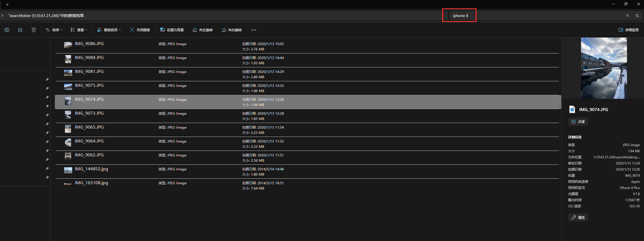Open the 查看 view dropdown
This screenshot has width=644, height=241.
coord(79,30)
